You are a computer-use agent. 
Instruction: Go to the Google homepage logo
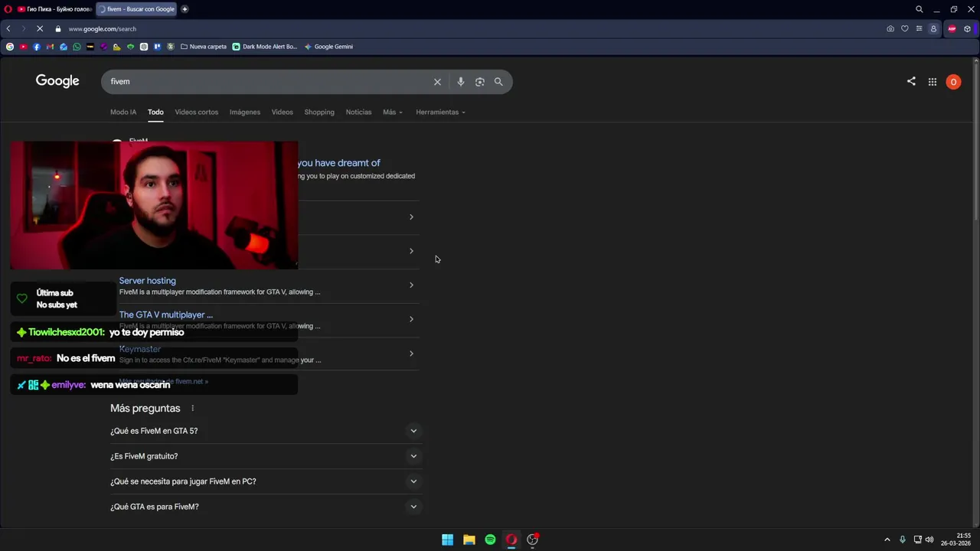[x=57, y=81]
